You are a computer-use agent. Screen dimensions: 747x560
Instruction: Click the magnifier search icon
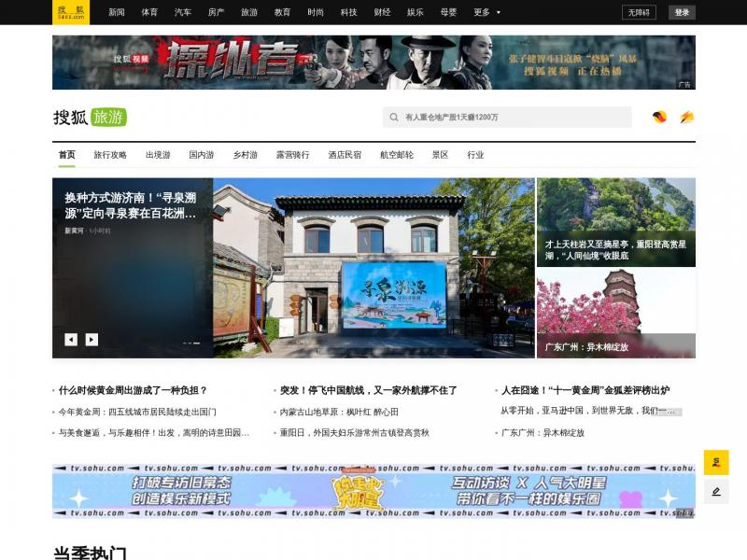395,118
